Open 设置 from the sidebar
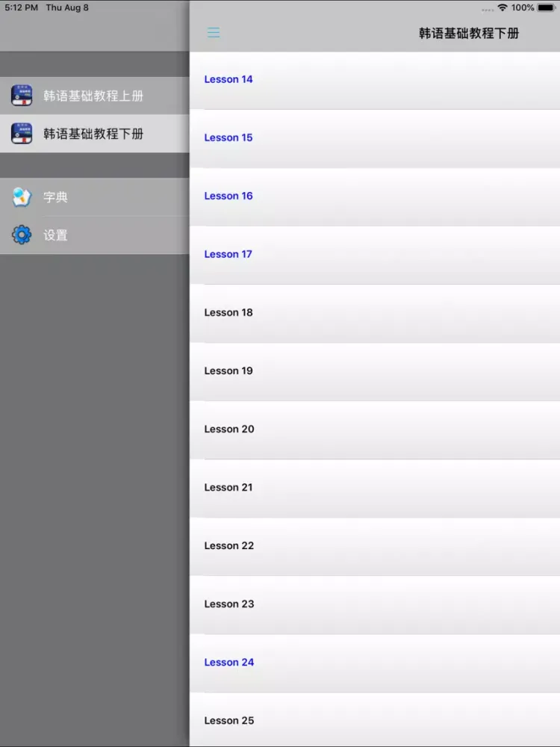The image size is (560, 747). [55, 235]
